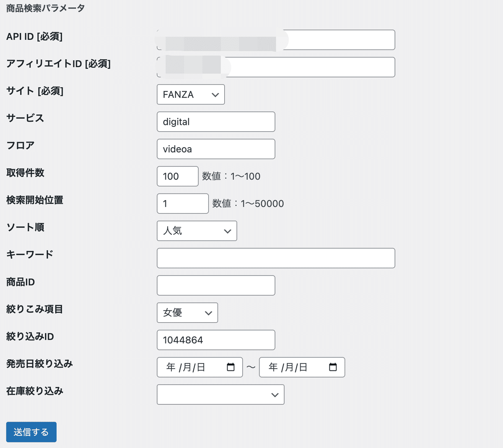Viewport: 503px width, 448px height.
Task: Click the 商品検索パラメータ heading
Action: (44, 8)
